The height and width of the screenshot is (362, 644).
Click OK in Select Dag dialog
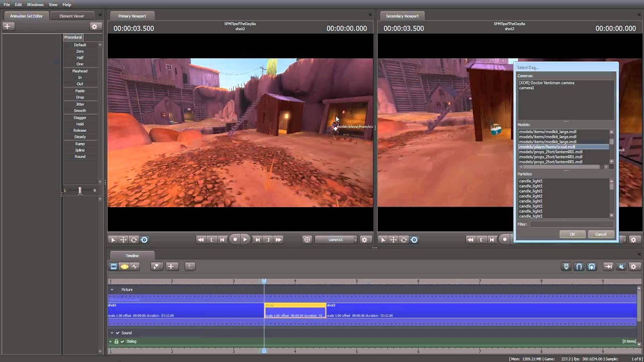[x=572, y=234]
